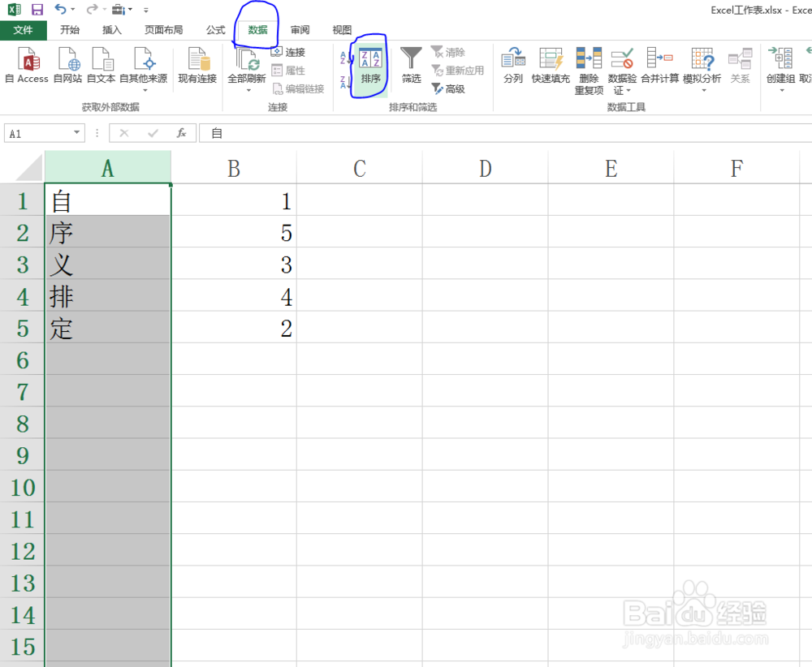Click the Name Box showing A1

click(38, 134)
